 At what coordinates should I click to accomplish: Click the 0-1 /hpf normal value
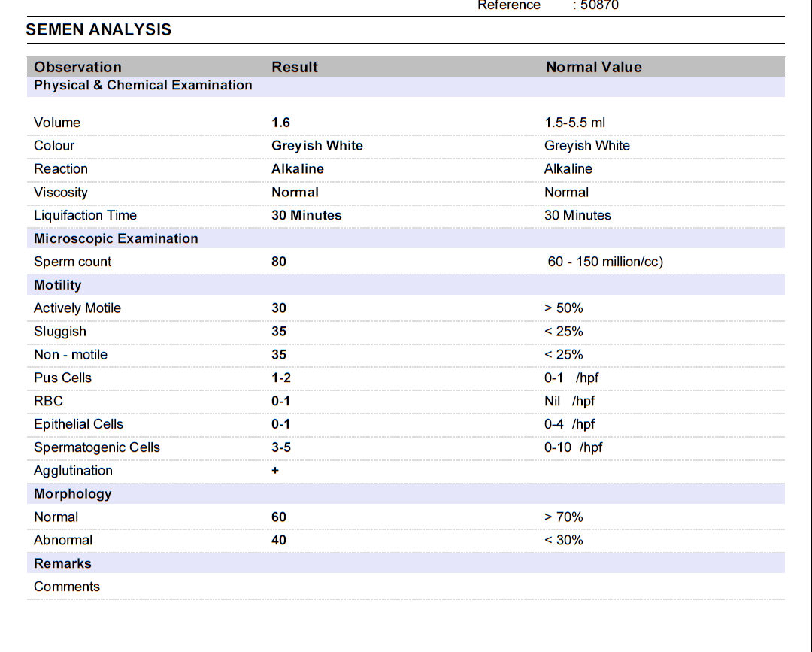[x=571, y=378]
